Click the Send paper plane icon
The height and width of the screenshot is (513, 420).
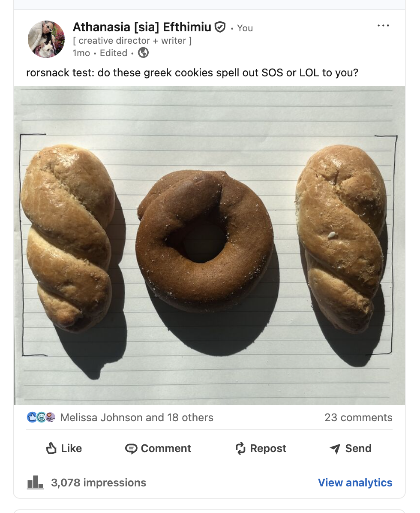click(x=335, y=449)
